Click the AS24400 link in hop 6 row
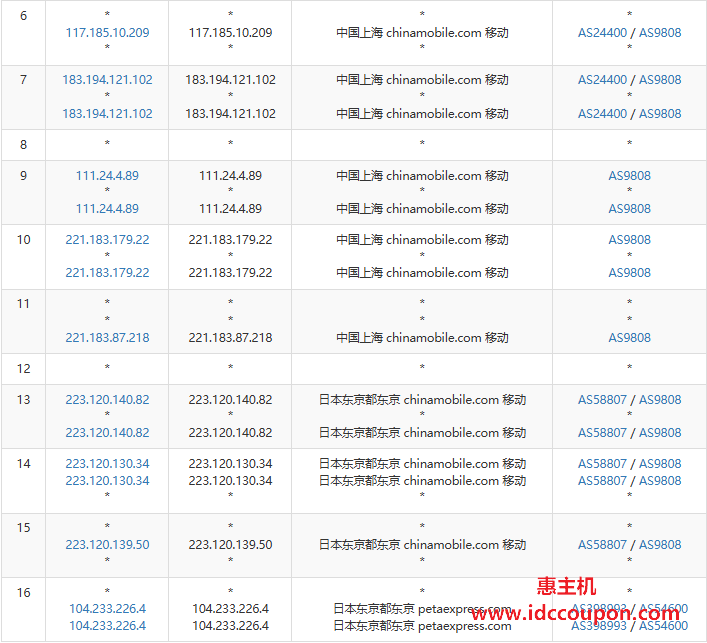The width and height of the screenshot is (707, 643). tap(602, 32)
